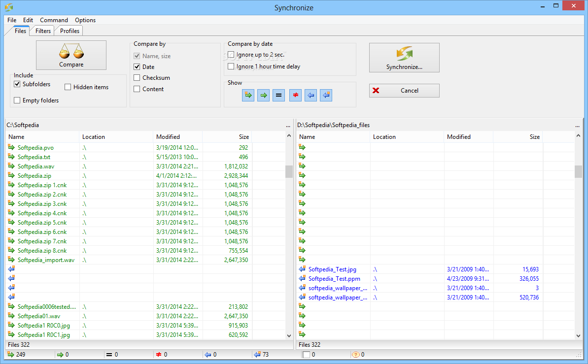Image resolution: width=588 pixels, height=364 pixels.
Task: Click the arrow icon beside Softpedia.zip
Action: pyautogui.click(x=11, y=175)
